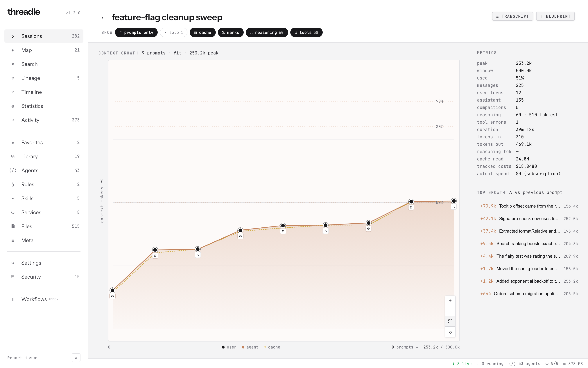Click the Security shield icon
Image resolution: width=588 pixels, height=368 pixels.
13,277
